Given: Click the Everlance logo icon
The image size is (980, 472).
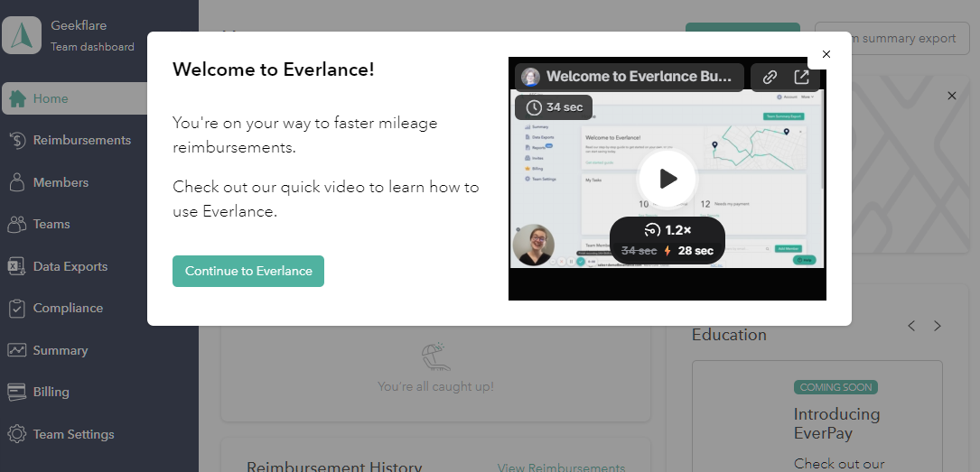Looking at the screenshot, I should pos(22,35).
